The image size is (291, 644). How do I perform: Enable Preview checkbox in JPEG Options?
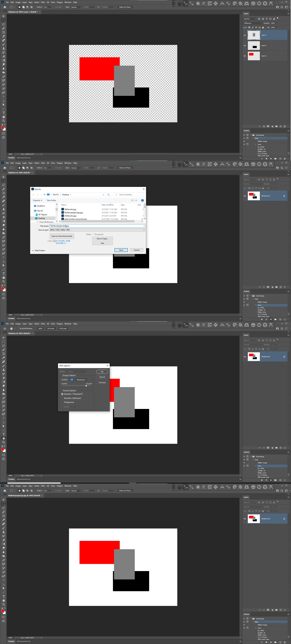(x=97, y=382)
